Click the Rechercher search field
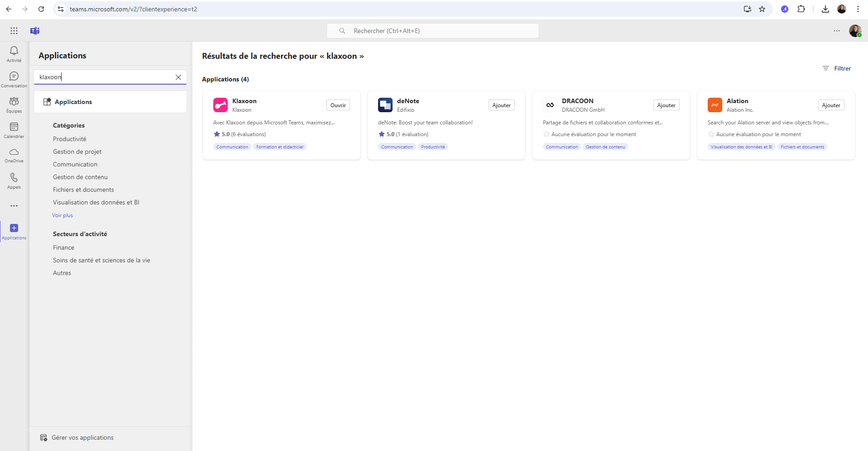 432,31
